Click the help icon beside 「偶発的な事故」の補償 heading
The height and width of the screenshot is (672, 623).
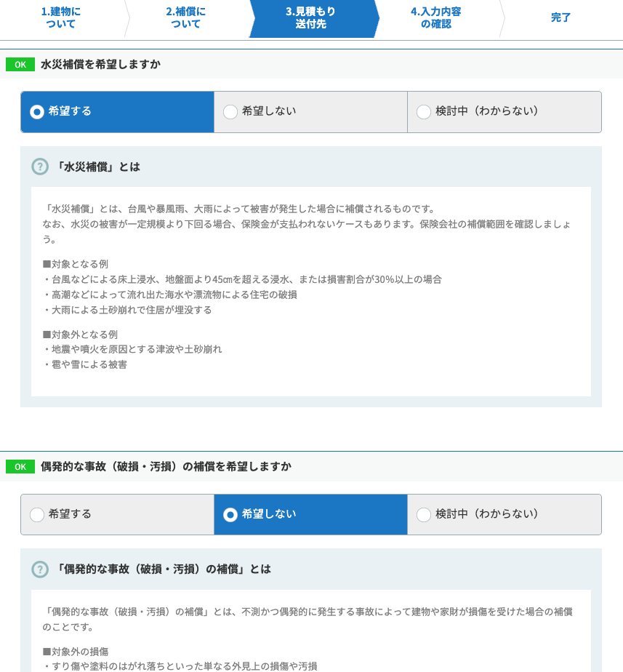(40, 569)
